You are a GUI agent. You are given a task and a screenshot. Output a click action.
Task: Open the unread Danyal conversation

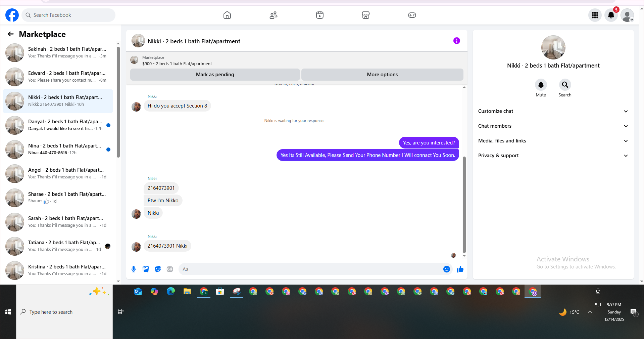click(x=58, y=125)
